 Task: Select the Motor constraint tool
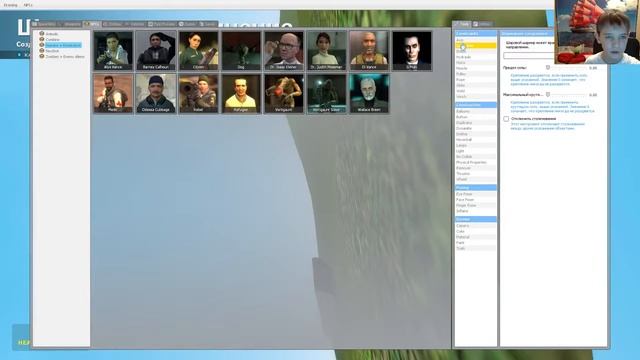(x=476, y=63)
